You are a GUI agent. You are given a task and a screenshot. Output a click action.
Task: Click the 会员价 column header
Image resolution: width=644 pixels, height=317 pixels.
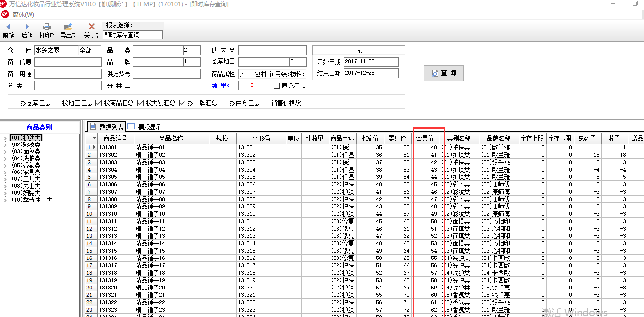pos(426,139)
